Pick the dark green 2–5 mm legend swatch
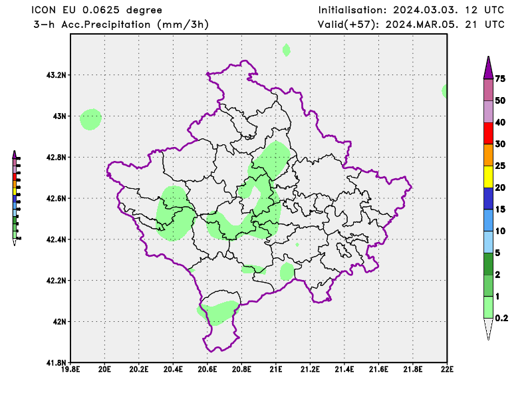The image size is (532, 411). [x=488, y=264]
